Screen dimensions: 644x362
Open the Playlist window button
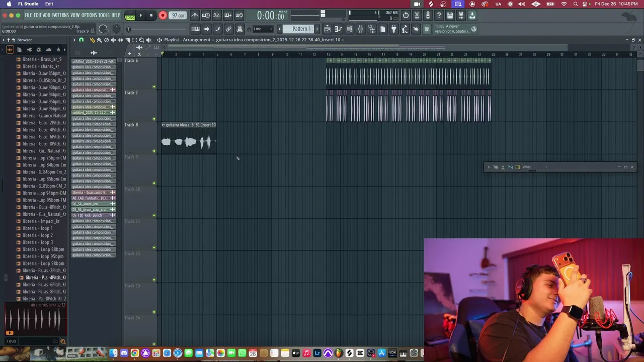pos(327,29)
